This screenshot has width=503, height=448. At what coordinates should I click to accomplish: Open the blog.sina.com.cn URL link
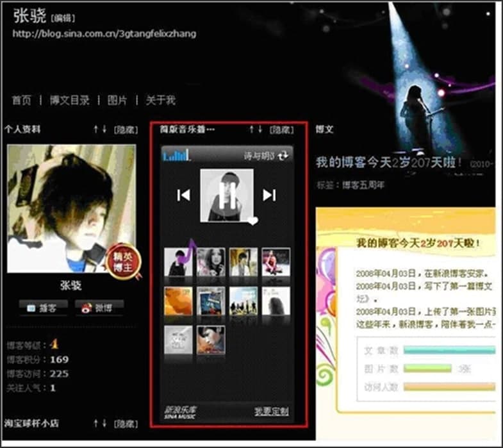point(104,34)
